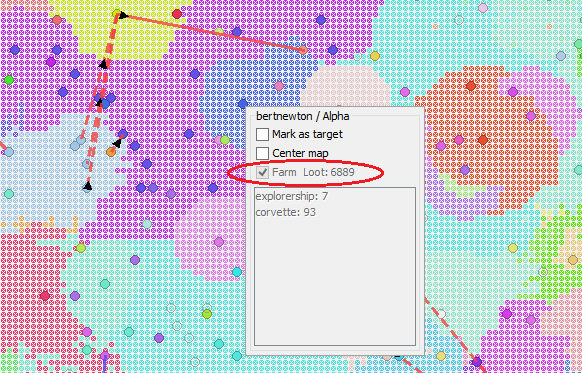Image resolution: width=582 pixels, height=373 pixels.
Task: Select the explorership: 7 list entry
Action: 292,196
